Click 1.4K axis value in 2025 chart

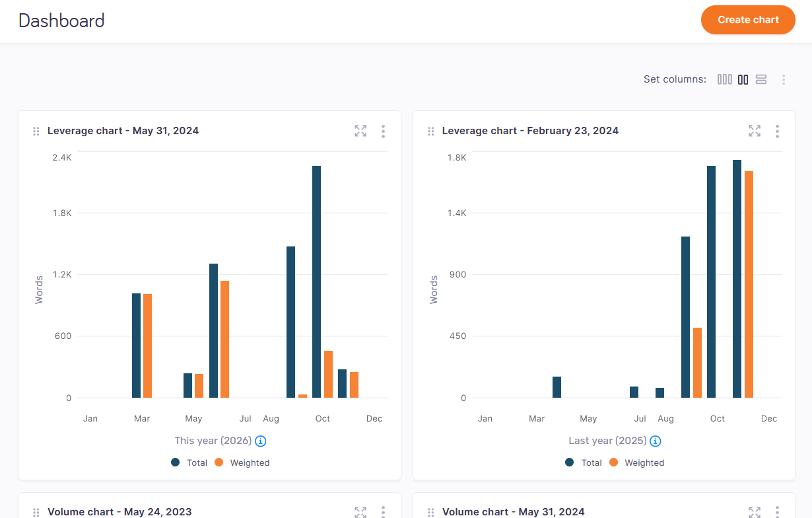coord(456,213)
